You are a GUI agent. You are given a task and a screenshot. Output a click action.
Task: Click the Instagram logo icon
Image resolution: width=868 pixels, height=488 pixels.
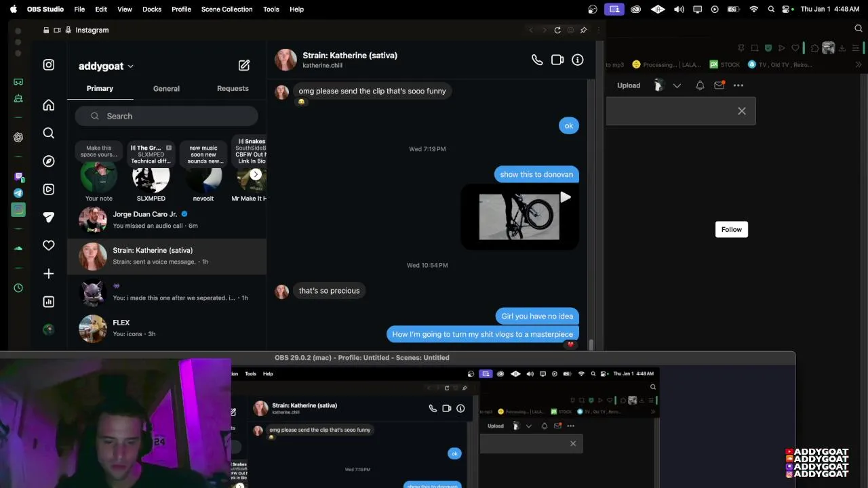(49, 65)
